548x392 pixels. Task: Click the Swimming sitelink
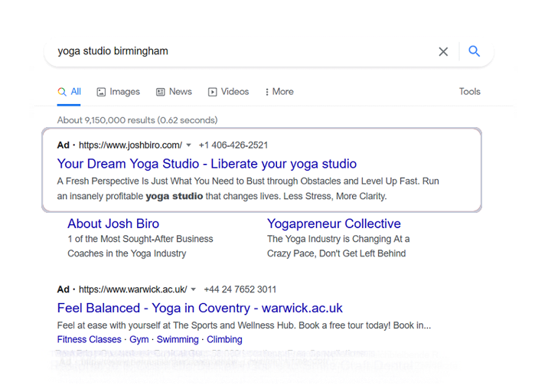pos(176,339)
